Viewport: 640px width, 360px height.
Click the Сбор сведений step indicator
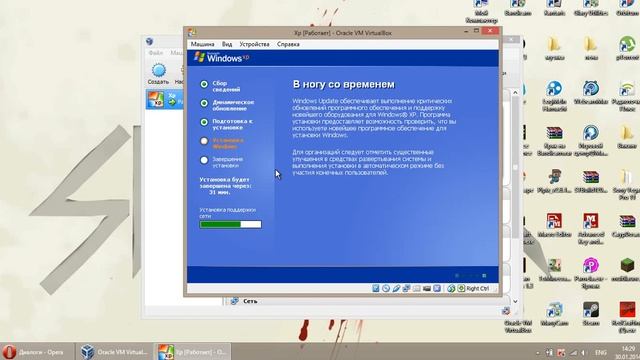point(204,84)
